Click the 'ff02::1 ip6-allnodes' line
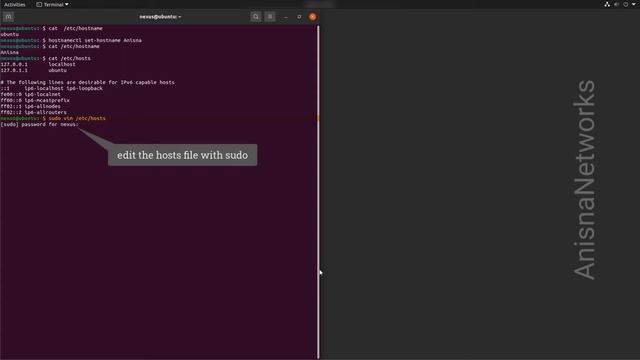Viewport: 640px width, 360px height. pos(30,106)
